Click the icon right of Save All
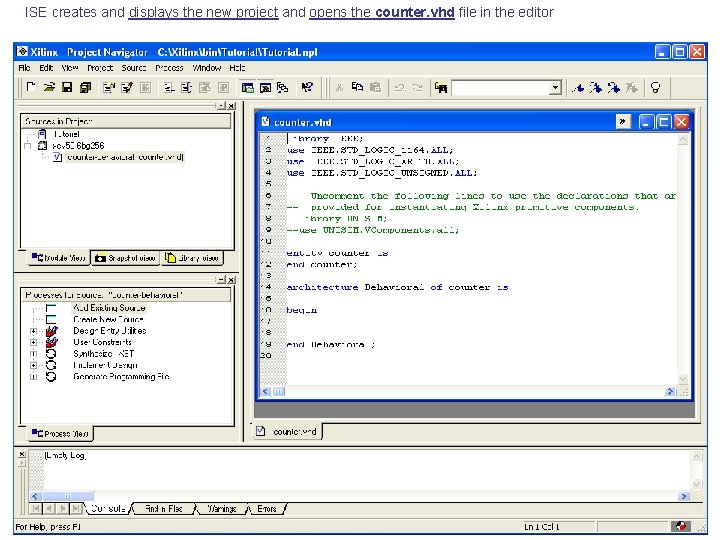The image size is (720, 540). pos(109,87)
